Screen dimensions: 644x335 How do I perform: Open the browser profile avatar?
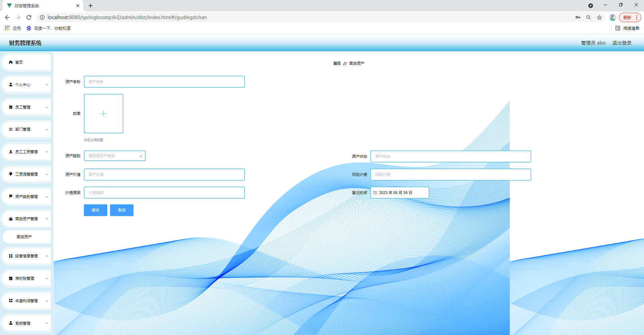612,17
